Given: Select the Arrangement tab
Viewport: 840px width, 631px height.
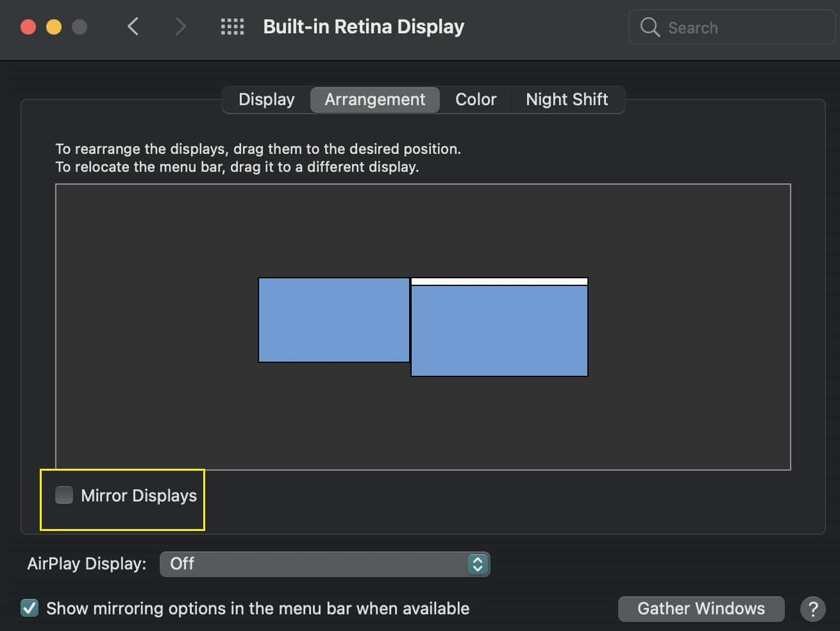Looking at the screenshot, I should pyautogui.click(x=374, y=99).
